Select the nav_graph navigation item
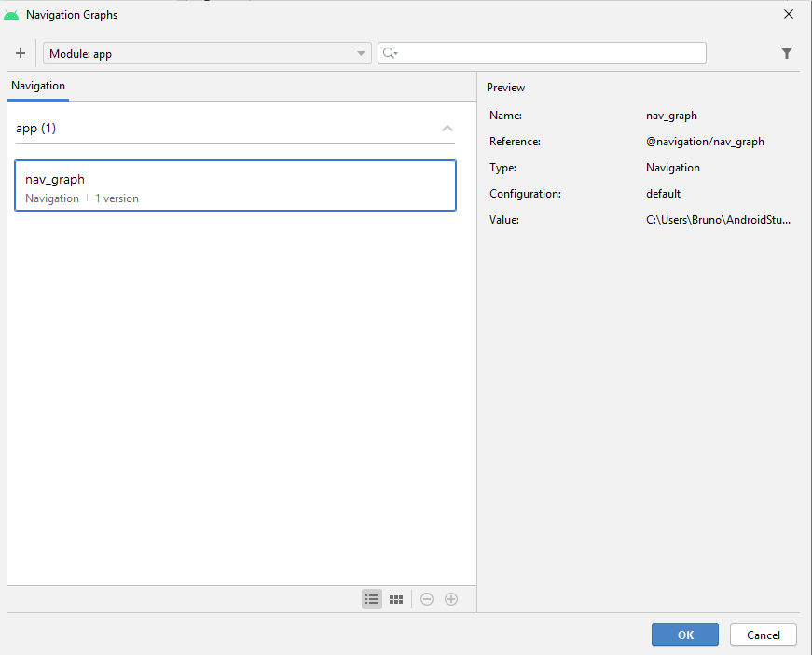Viewport: 812px width, 655px height. [235, 185]
